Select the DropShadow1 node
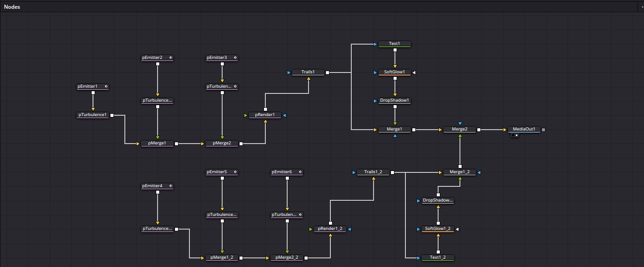The height and width of the screenshot is (267, 644). pos(394,101)
